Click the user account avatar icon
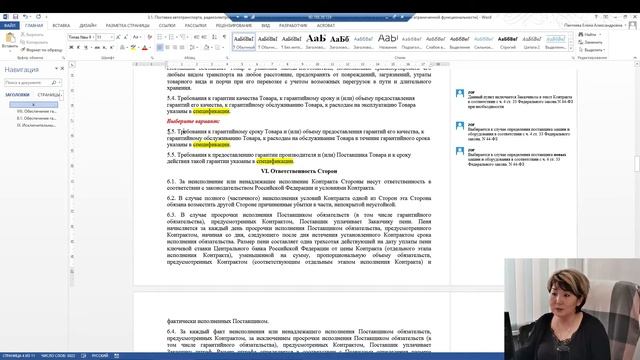Image resolution: width=640 pixels, height=360 pixels. click(633, 25)
